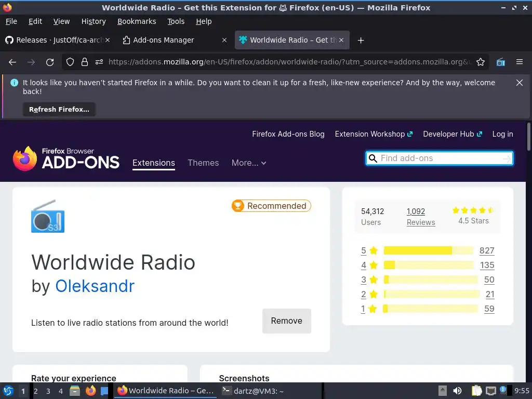This screenshot has height=399, width=532.
Task: Click the Firefox Add-ons logo
Action: coord(66,158)
